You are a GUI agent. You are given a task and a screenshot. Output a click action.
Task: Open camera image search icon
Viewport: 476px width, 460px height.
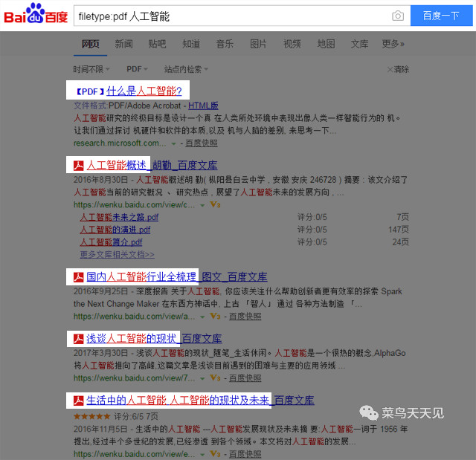tap(398, 16)
